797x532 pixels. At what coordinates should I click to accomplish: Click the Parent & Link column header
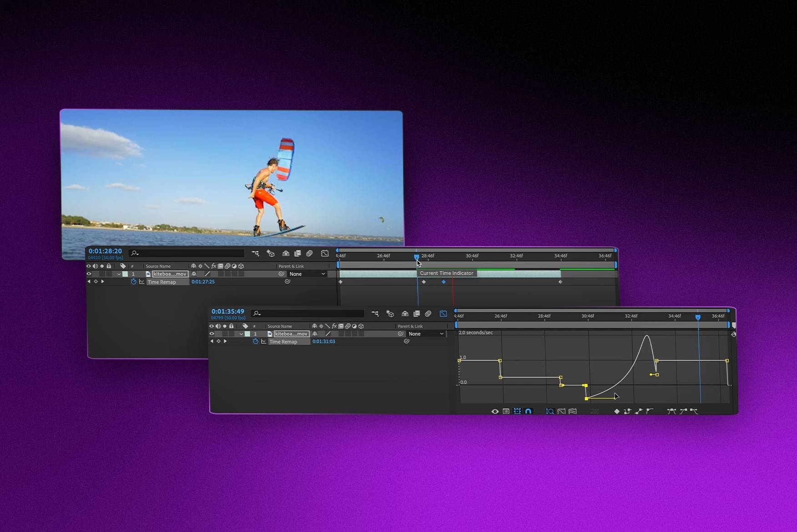click(x=410, y=326)
